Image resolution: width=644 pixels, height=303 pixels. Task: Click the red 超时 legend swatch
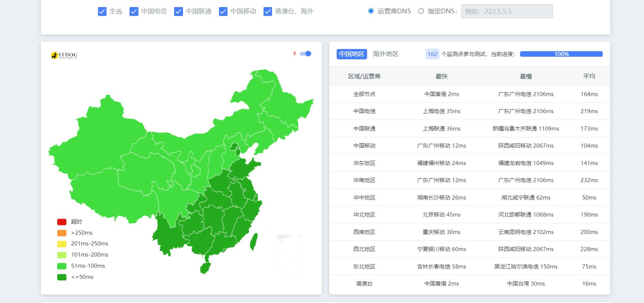click(62, 222)
